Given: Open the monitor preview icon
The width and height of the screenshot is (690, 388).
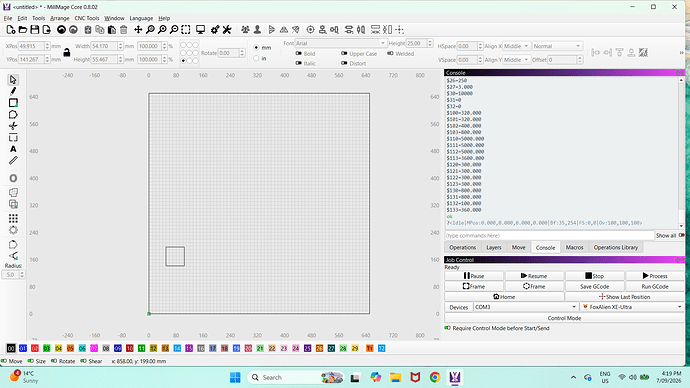Looking at the screenshot, I should [200, 29].
